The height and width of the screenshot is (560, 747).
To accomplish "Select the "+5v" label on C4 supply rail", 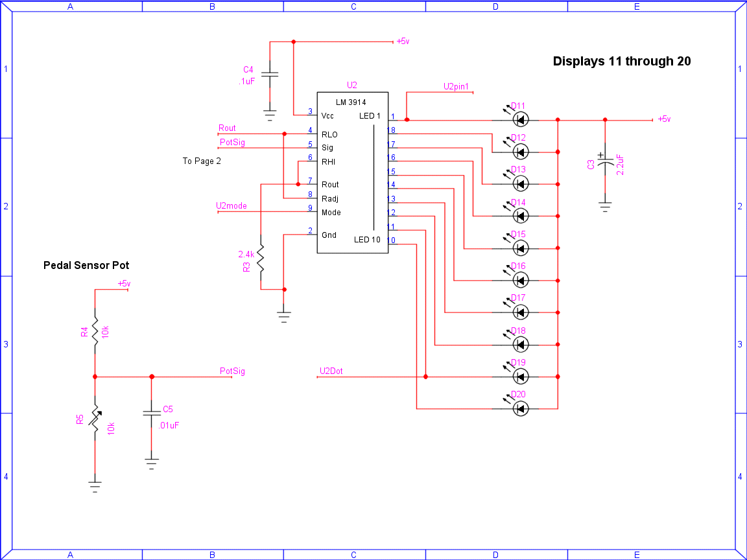I will click(x=403, y=41).
